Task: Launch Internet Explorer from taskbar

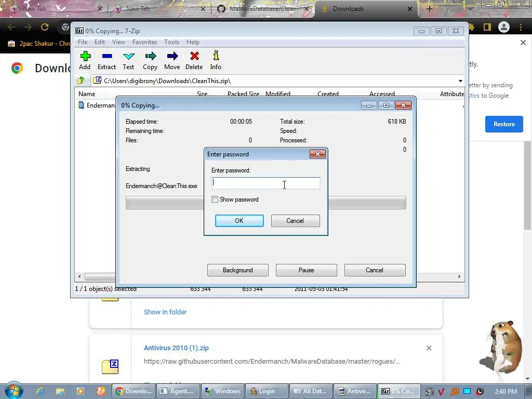Action: click(x=40, y=391)
